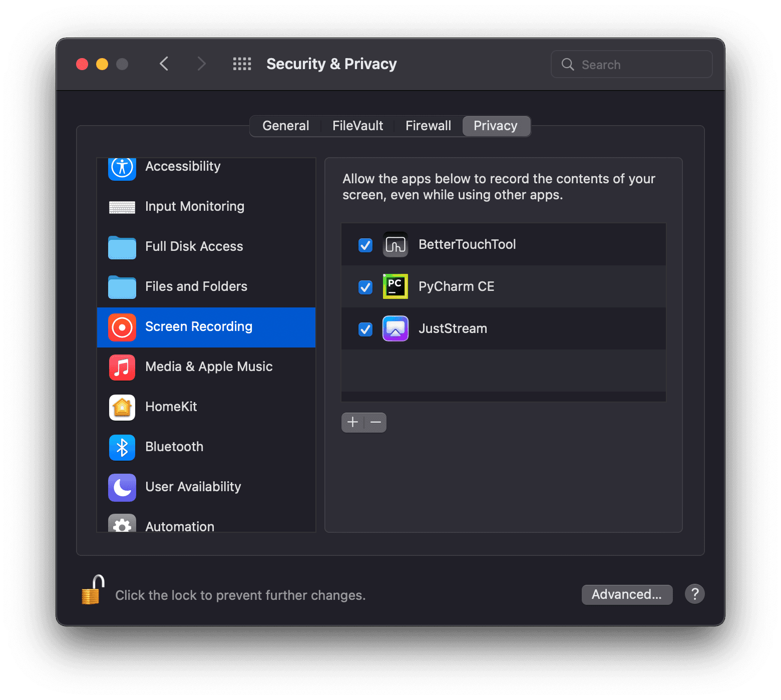Uncheck PyCharm CE screen recording permission

click(x=365, y=287)
